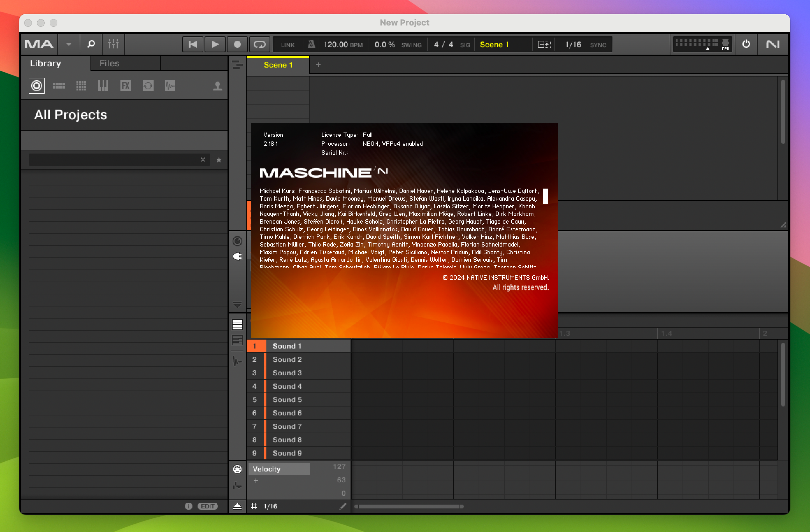This screenshot has width=810, height=532.
Task: Switch to the group view editor icon
Action: (x=237, y=325)
